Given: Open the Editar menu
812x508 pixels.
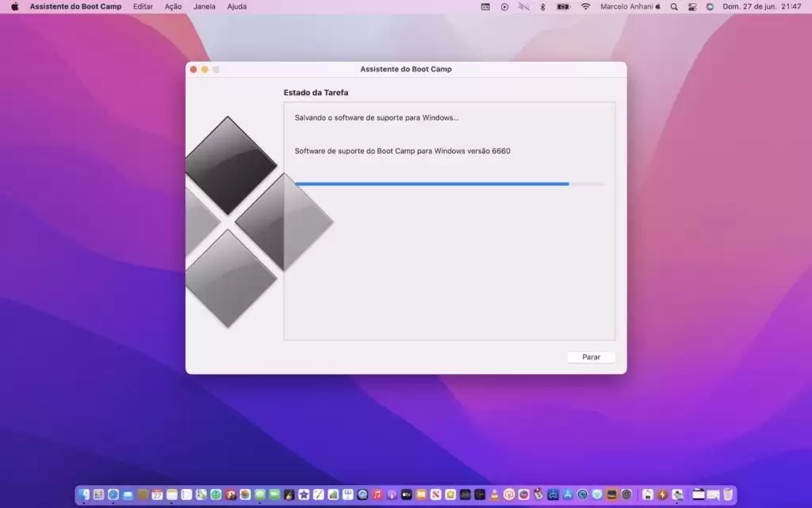Looking at the screenshot, I should 143,6.
